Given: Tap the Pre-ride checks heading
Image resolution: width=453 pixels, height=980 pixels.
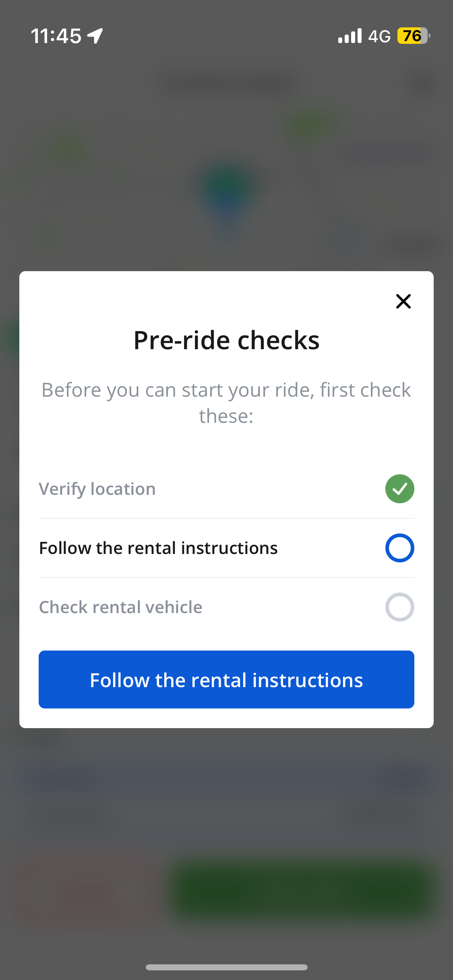Looking at the screenshot, I should coord(226,340).
